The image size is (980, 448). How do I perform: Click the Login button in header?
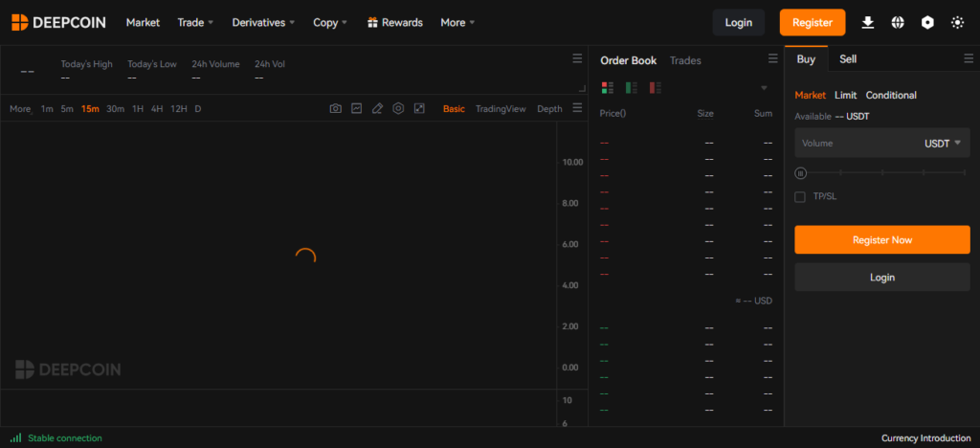(738, 22)
